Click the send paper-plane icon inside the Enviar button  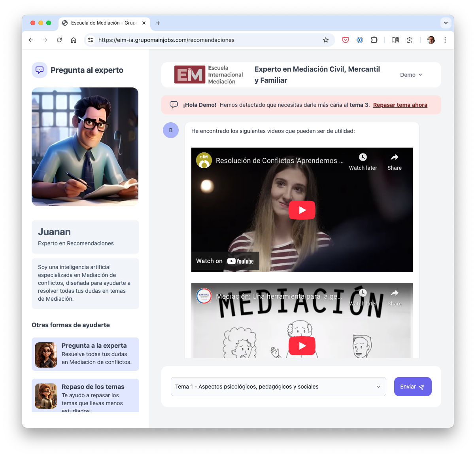[x=421, y=386]
